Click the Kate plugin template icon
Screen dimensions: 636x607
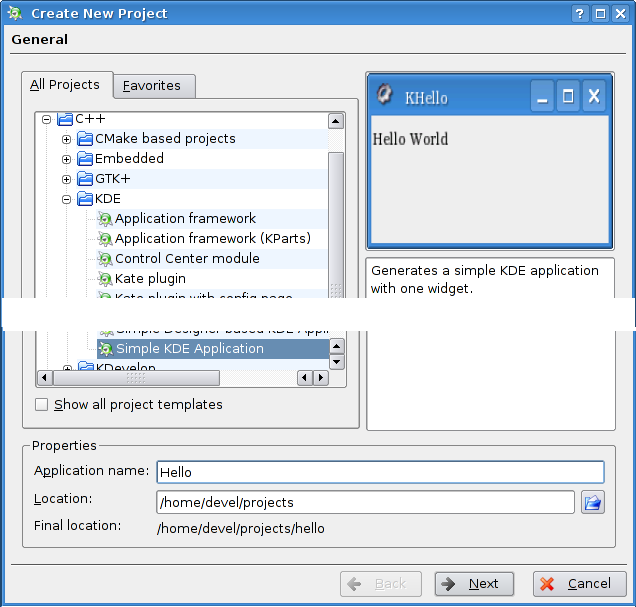click(105, 279)
